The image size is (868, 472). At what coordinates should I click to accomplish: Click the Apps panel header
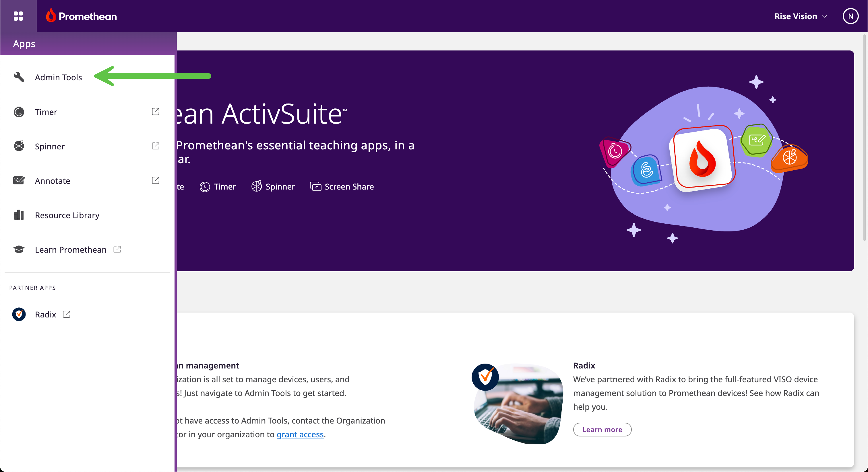click(x=88, y=43)
